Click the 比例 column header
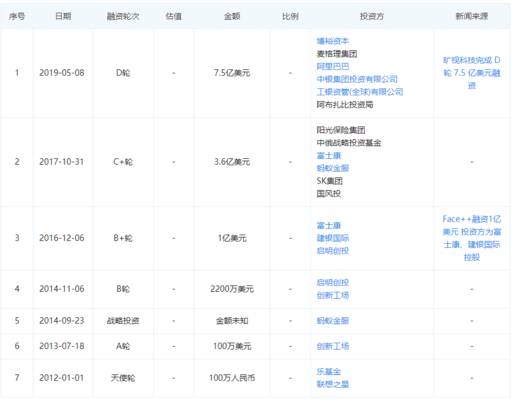512x401 pixels. [290, 16]
